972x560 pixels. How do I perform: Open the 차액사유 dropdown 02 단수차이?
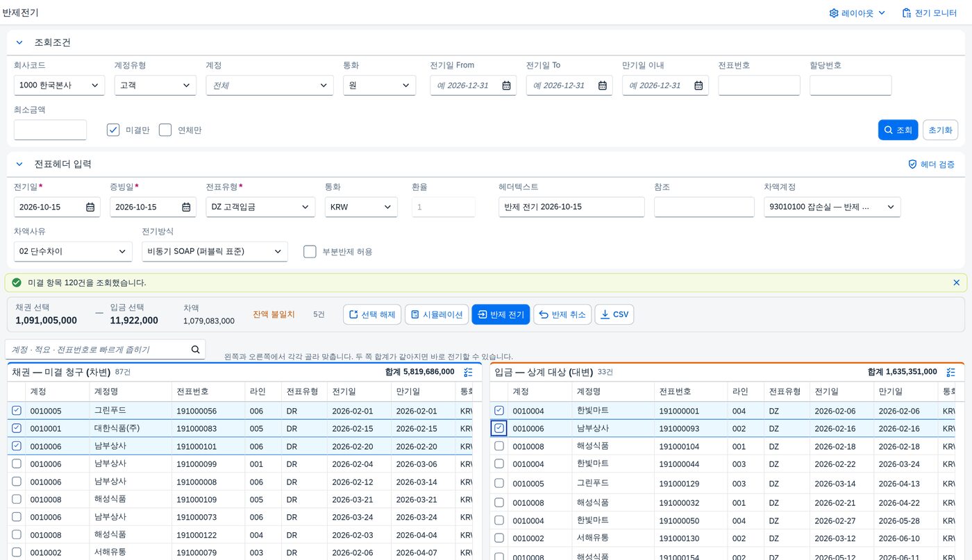pyautogui.click(x=73, y=251)
